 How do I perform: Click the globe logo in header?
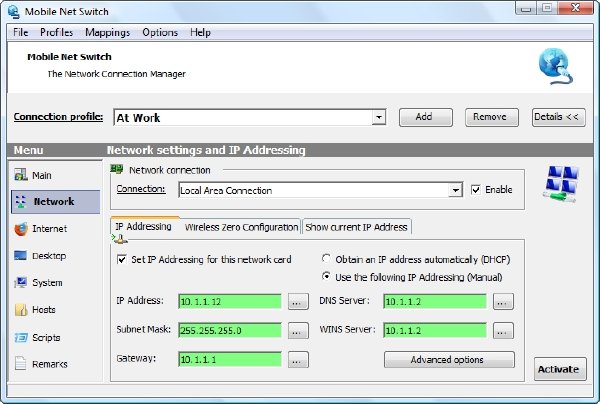pos(556,66)
